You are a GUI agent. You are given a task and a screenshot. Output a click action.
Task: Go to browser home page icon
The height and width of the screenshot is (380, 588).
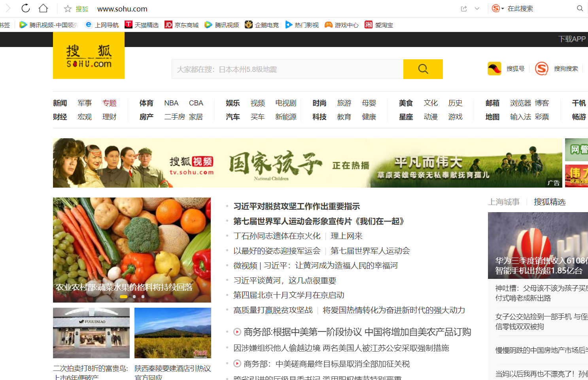43,8
